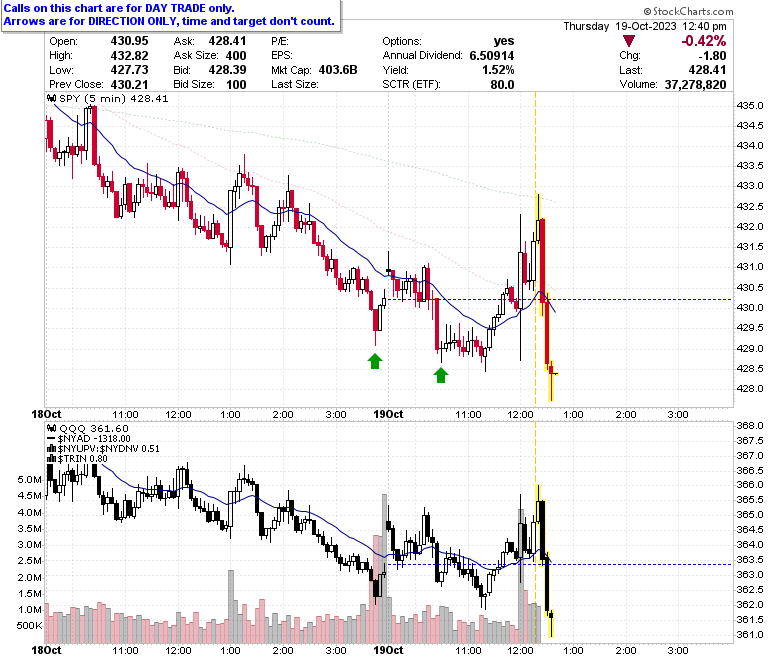Click the Ask Size value 400
This screenshot has height=659, width=780.
(x=236, y=55)
